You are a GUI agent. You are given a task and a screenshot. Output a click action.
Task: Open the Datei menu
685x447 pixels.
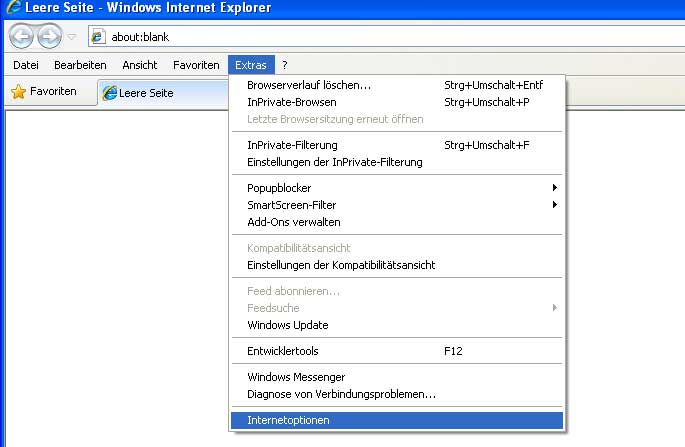tap(26, 65)
